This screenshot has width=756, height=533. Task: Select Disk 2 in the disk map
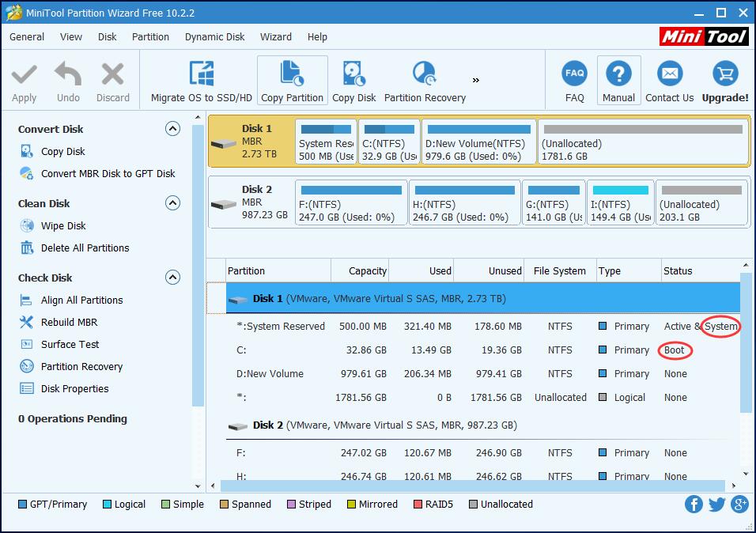tap(251, 202)
